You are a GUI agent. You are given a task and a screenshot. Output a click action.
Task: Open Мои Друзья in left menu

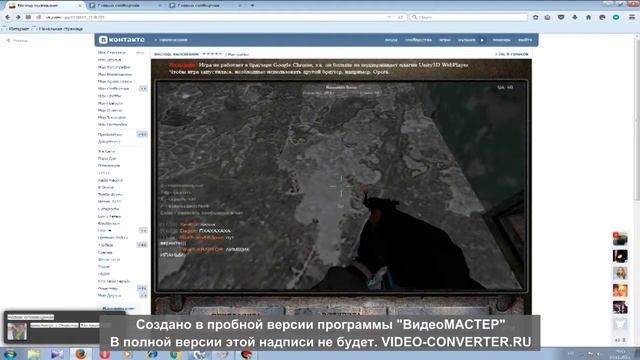coord(109,60)
